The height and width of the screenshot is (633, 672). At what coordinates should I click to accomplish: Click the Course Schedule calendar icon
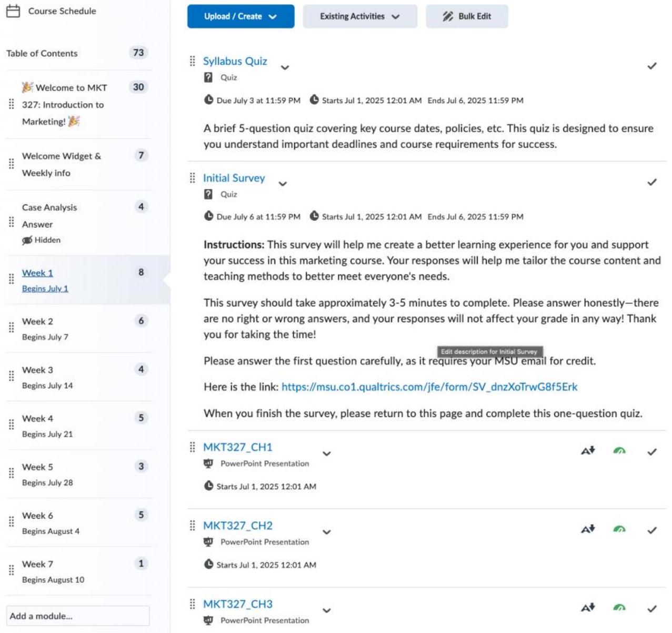point(13,11)
